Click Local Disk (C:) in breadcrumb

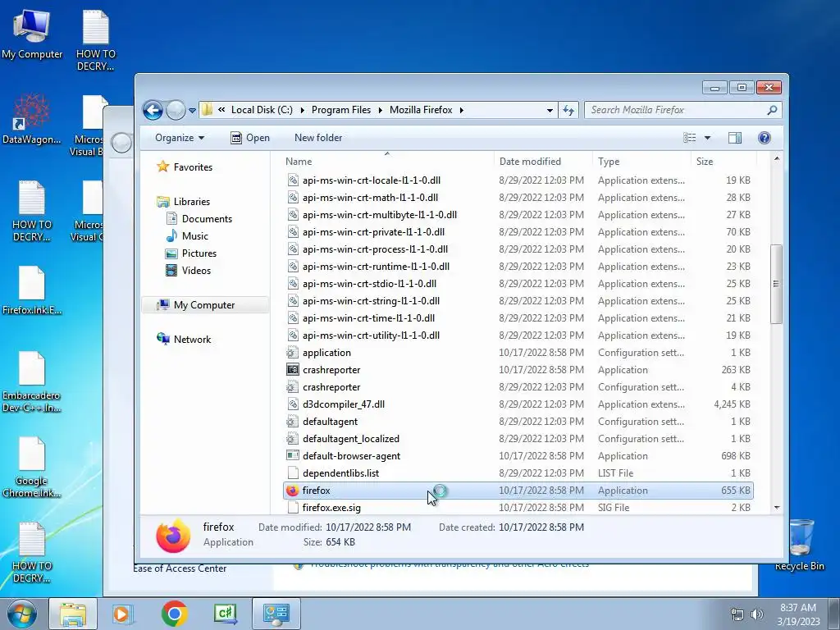[262, 110]
